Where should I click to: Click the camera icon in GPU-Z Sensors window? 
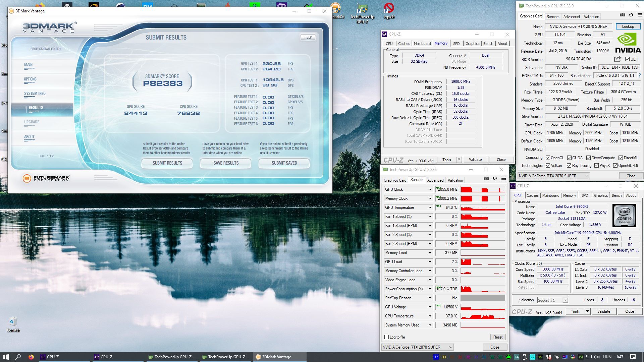pos(486,179)
